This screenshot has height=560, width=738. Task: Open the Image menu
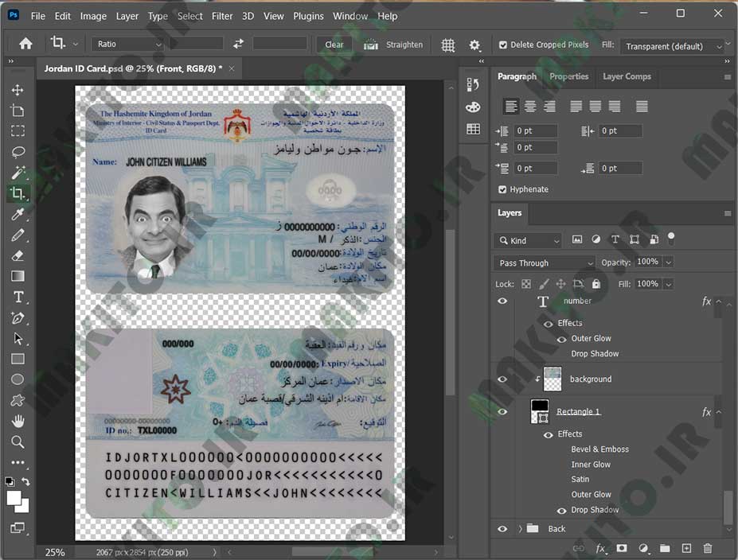pyautogui.click(x=93, y=16)
